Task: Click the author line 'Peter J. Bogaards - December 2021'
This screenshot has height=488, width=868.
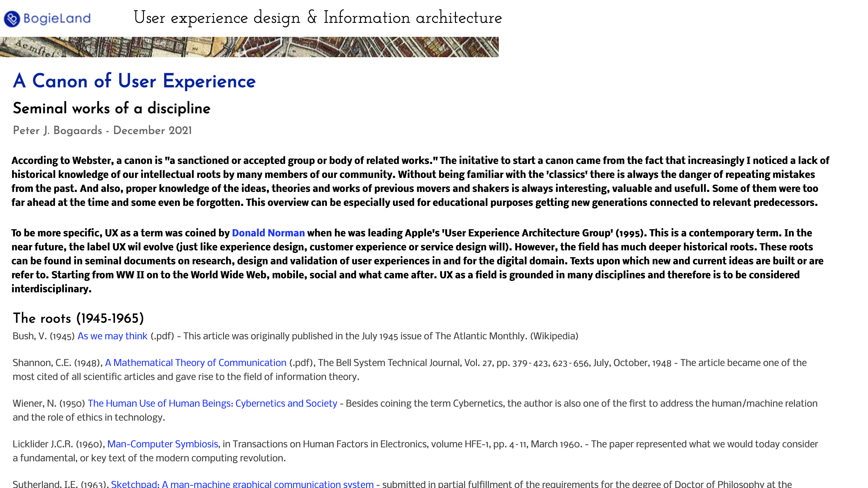Action: tap(102, 131)
